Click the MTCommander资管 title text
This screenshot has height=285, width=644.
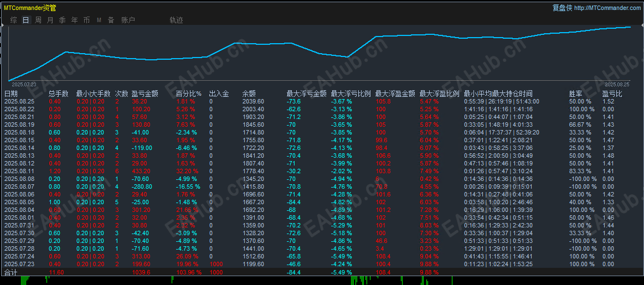(30, 8)
